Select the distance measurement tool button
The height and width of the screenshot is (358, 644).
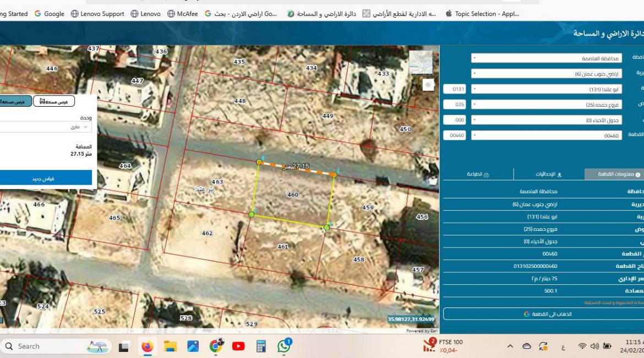tap(14, 101)
